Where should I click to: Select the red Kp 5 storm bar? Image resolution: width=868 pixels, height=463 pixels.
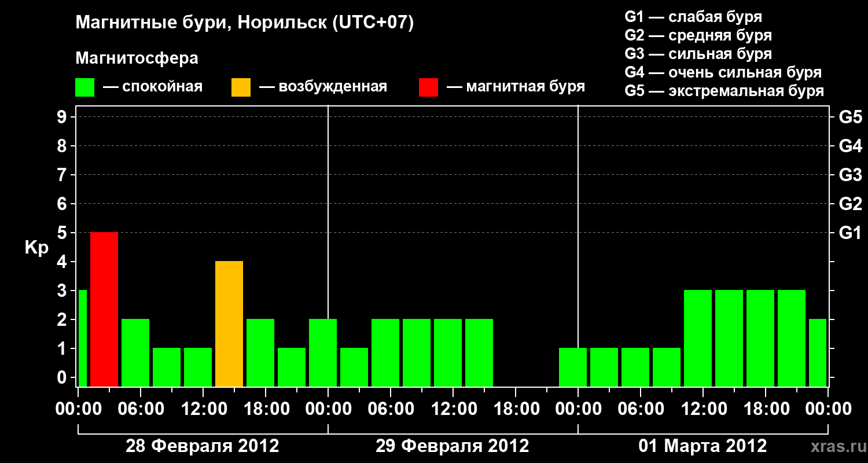(x=104, y=309)
